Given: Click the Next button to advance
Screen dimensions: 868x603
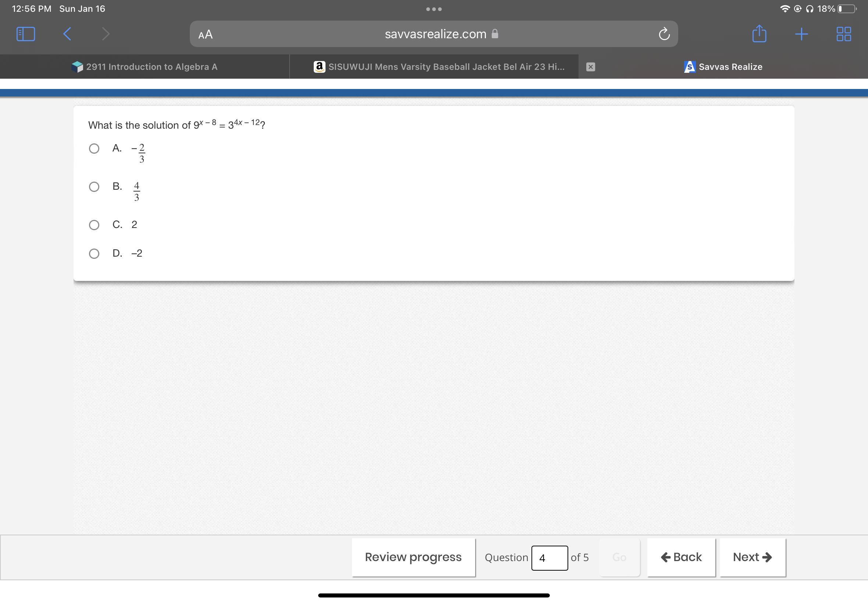Looking at the screenshot, I should coord(752,556).
